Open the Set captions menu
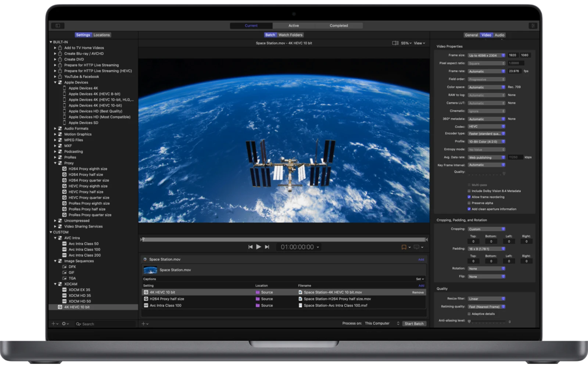Screen dimensions: 588x368 point(420,279)
